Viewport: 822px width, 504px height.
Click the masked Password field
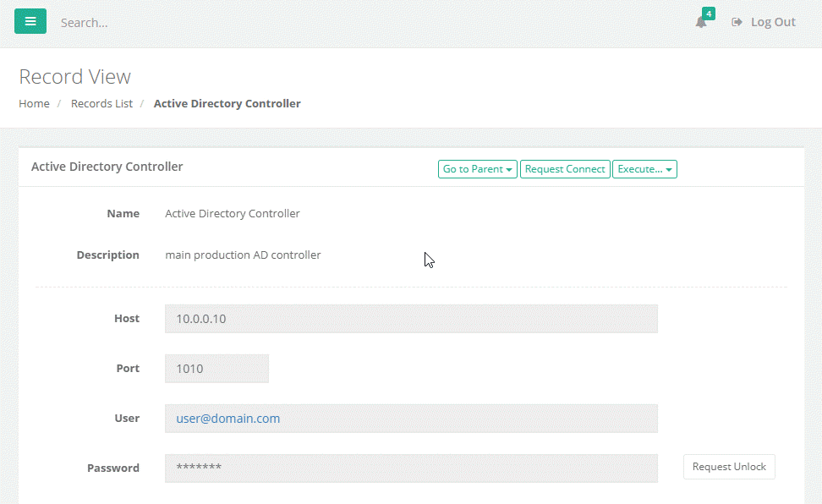tap(411, 468)
